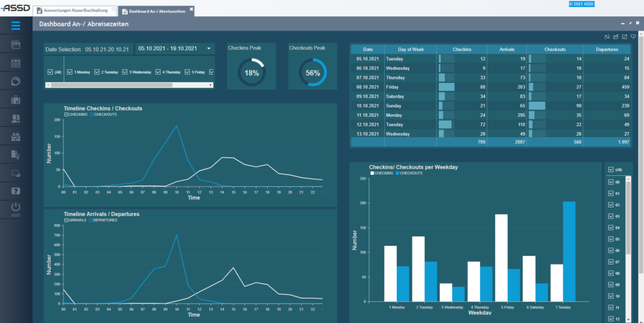Sort table by Arrivals column header
This screenshot has width=644, height=323.
(507, 49)
